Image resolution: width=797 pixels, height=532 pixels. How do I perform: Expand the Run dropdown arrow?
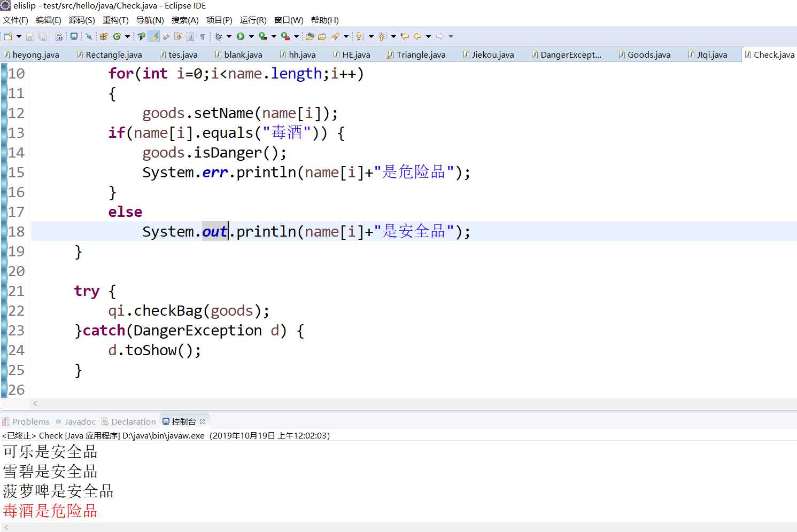coord(251,36)
